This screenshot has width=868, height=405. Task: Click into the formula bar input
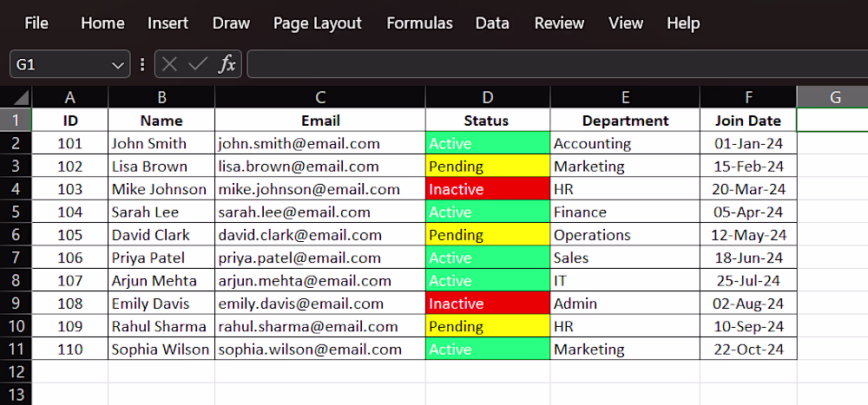(557, 64)
